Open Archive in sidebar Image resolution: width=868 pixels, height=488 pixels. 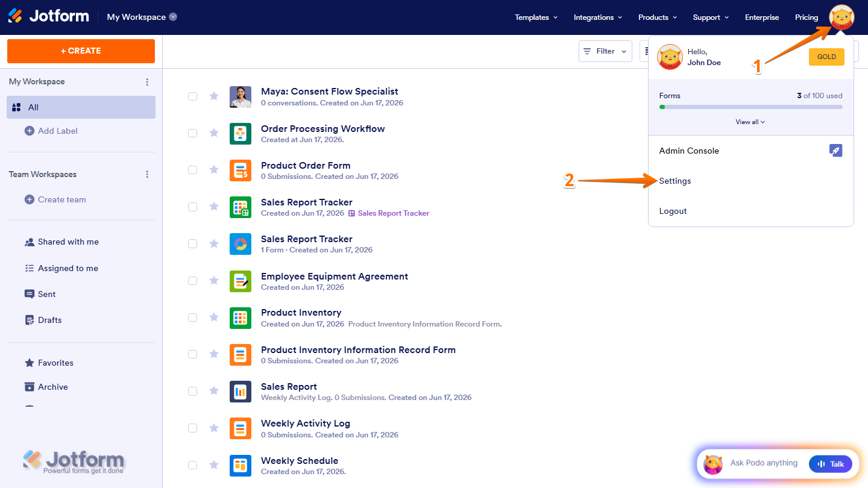(x=46, y=387)
